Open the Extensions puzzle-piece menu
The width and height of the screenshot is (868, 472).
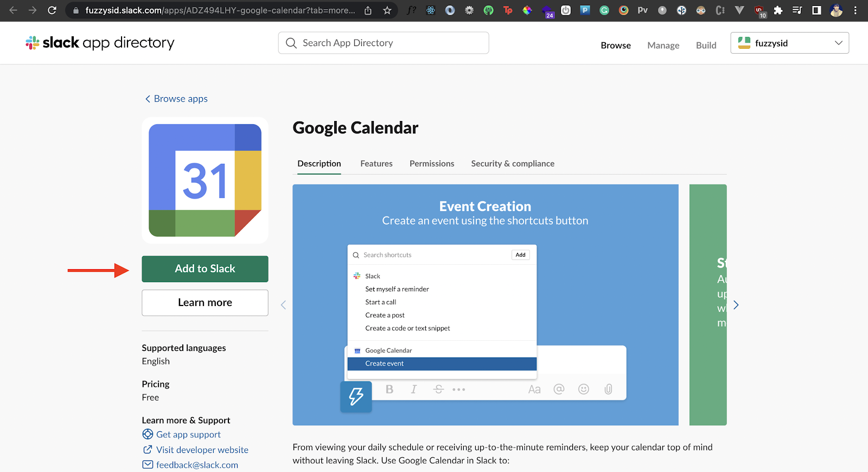pyautogui.click(x=778, y=10)
